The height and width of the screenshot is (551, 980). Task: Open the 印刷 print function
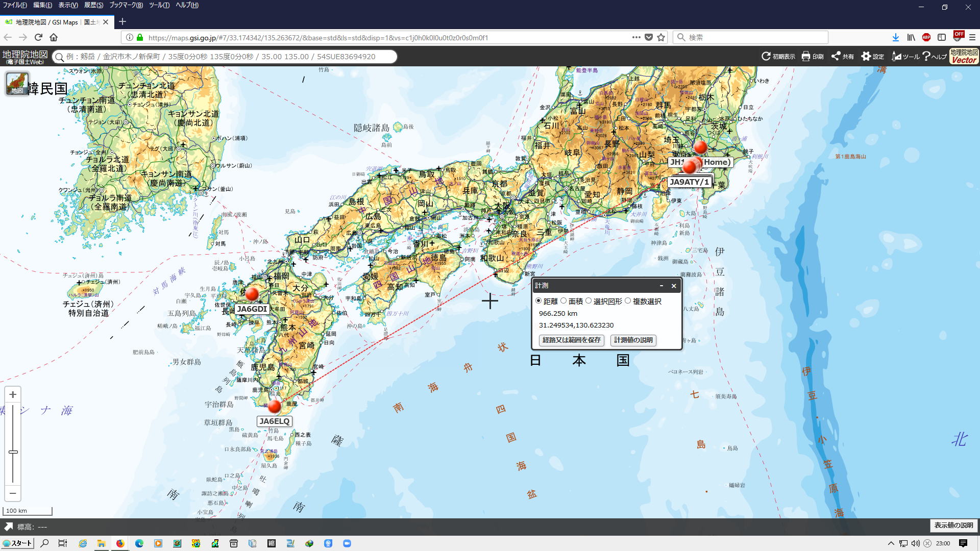[813, 56]
